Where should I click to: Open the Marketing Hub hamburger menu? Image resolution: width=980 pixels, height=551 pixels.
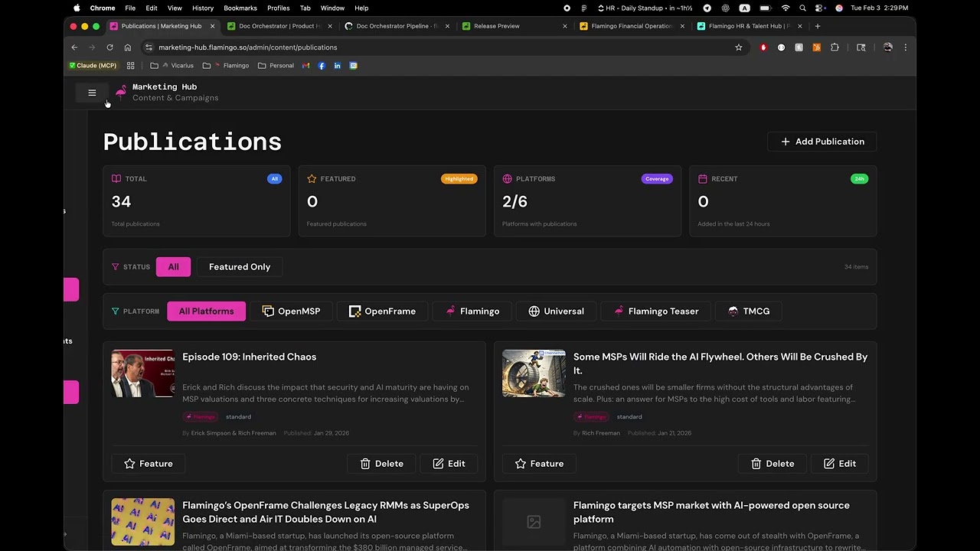(x=92, y=93)
